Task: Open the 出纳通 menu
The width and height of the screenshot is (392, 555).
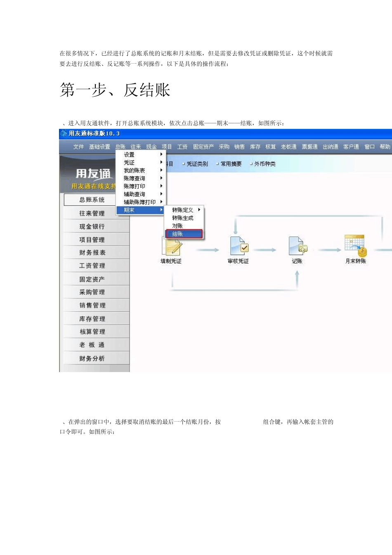Action: coord(331,147)
